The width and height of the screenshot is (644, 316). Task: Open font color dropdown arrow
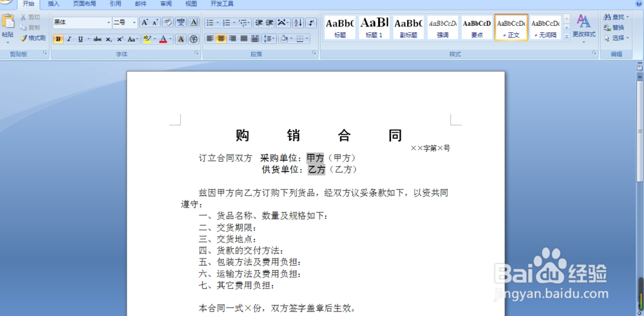click(171, 39)
